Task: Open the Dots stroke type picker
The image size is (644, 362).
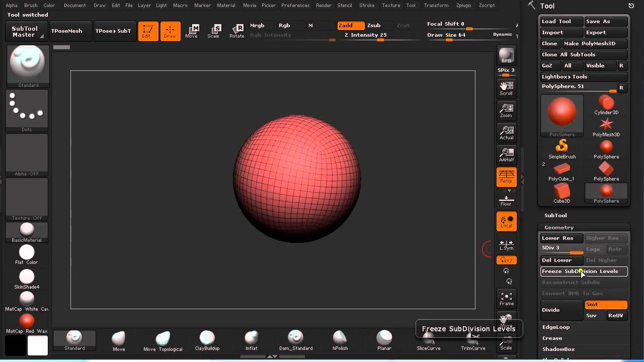Action: [27, 111]
